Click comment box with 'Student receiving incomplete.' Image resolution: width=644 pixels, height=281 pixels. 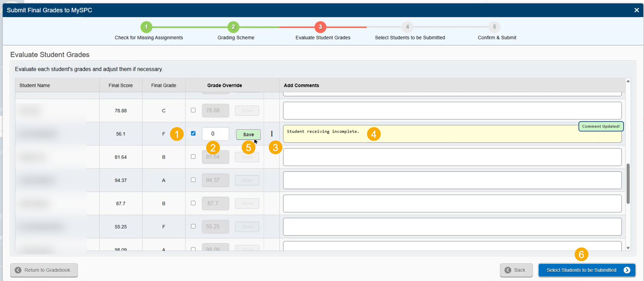pyautogui.click(x=452, y=134)
